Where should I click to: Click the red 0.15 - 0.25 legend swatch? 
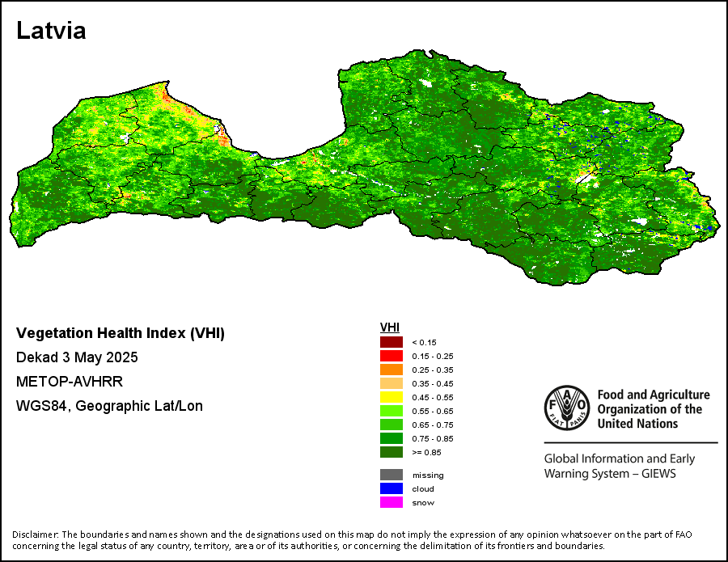coord(392,356)
